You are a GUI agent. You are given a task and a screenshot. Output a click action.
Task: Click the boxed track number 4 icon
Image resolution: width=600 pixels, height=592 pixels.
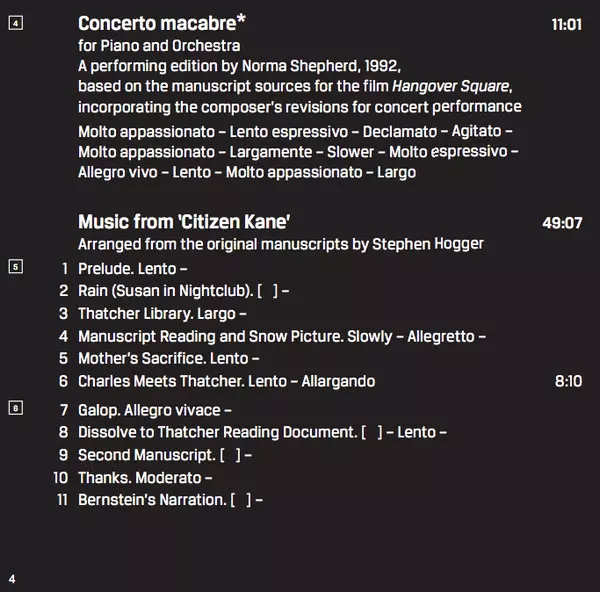click(x=15, y=23)
